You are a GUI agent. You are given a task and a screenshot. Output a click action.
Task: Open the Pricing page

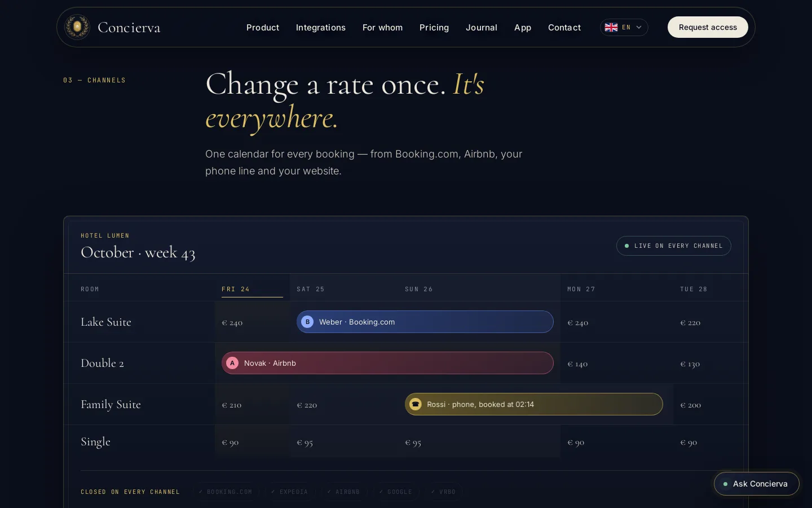[x=434, y=27]
